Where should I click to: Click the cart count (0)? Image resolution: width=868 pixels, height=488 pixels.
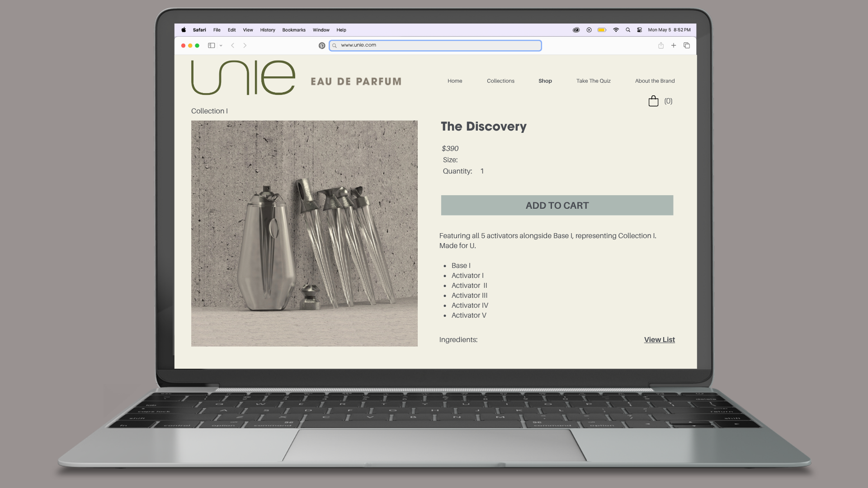tap(668, 101)
